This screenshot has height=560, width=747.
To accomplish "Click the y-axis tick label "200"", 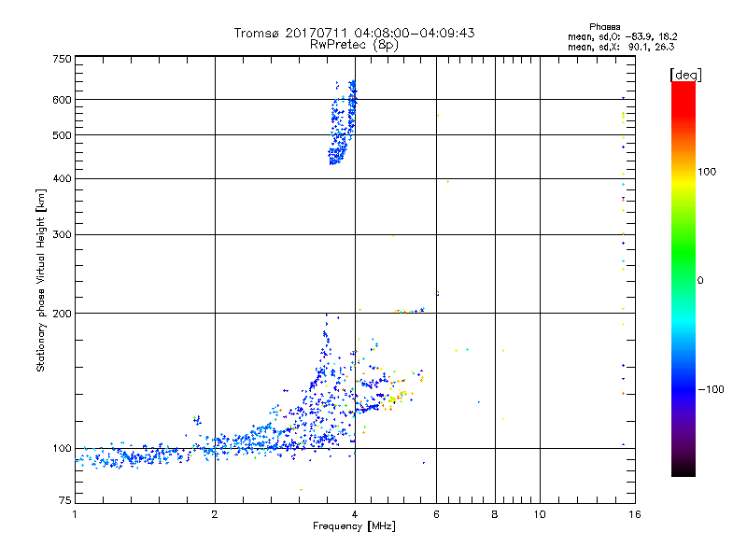I will [x=62, y=314].
